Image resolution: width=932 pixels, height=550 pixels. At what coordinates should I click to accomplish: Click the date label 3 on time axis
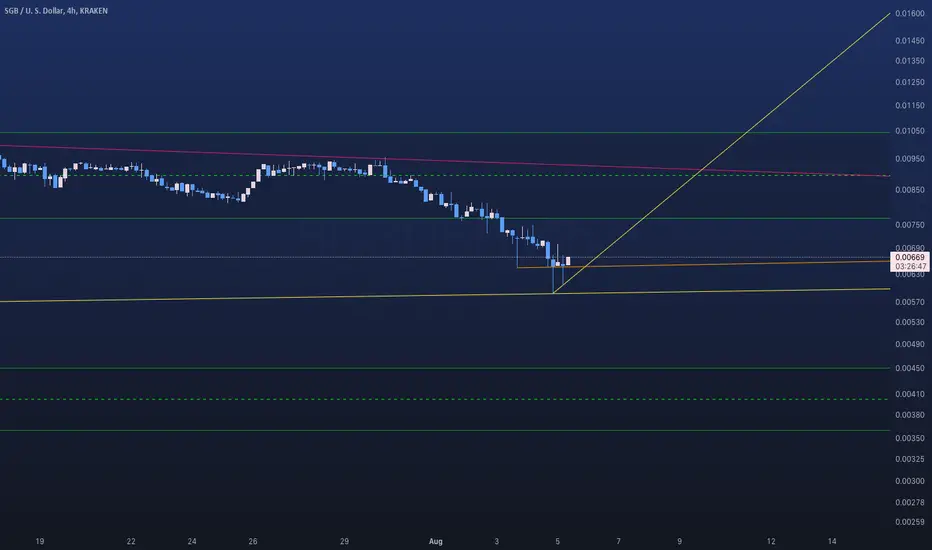point(496,541)
